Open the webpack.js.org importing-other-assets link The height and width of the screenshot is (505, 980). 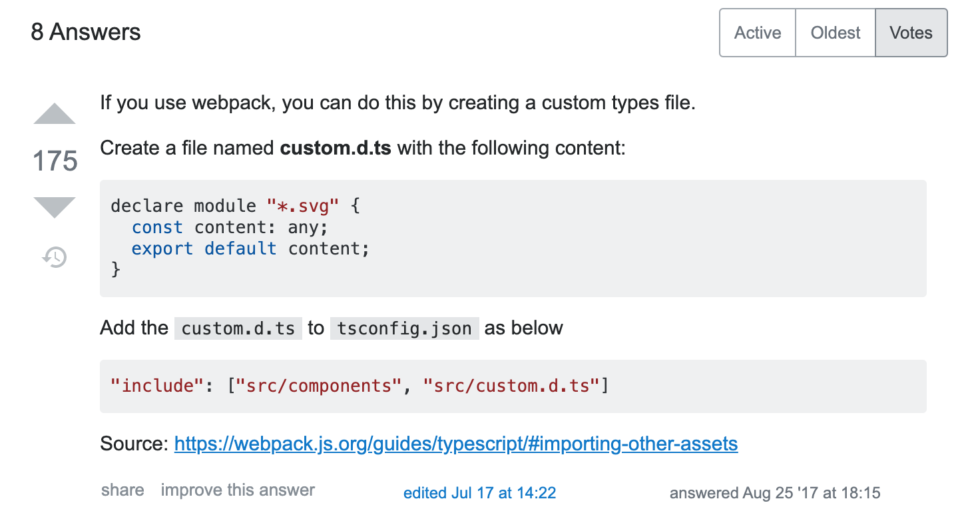(456, 444)
